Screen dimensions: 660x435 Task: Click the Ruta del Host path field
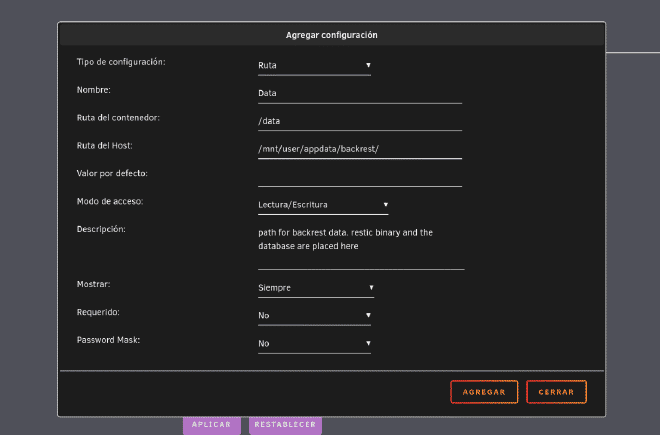pos(360,149)
